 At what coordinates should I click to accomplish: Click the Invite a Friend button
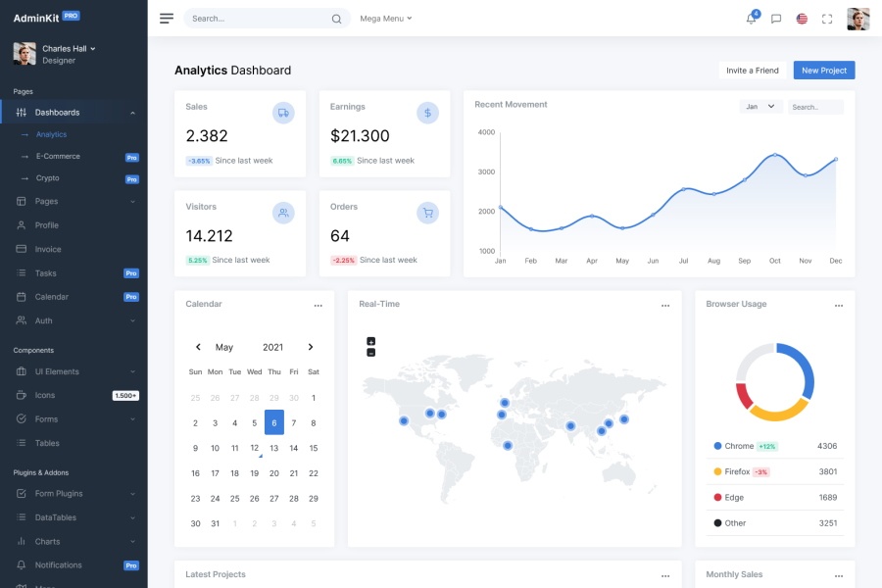pos(752,70)
